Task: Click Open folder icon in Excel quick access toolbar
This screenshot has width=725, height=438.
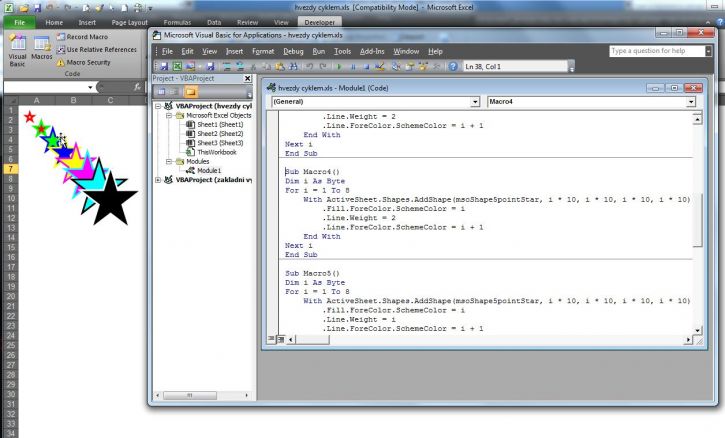Action: click(x=24, y=8)
